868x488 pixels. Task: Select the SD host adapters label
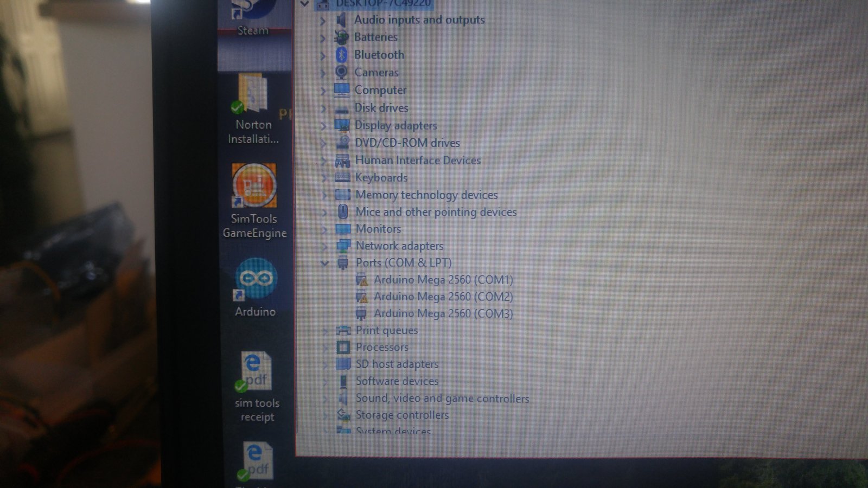pyautogui.click(x=397, y=364)
